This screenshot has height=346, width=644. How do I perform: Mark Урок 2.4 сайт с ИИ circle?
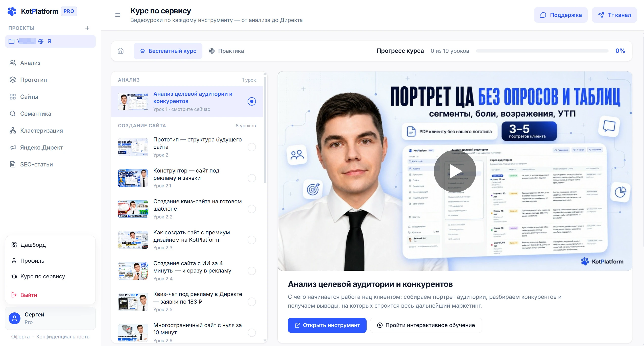point(252,271)
